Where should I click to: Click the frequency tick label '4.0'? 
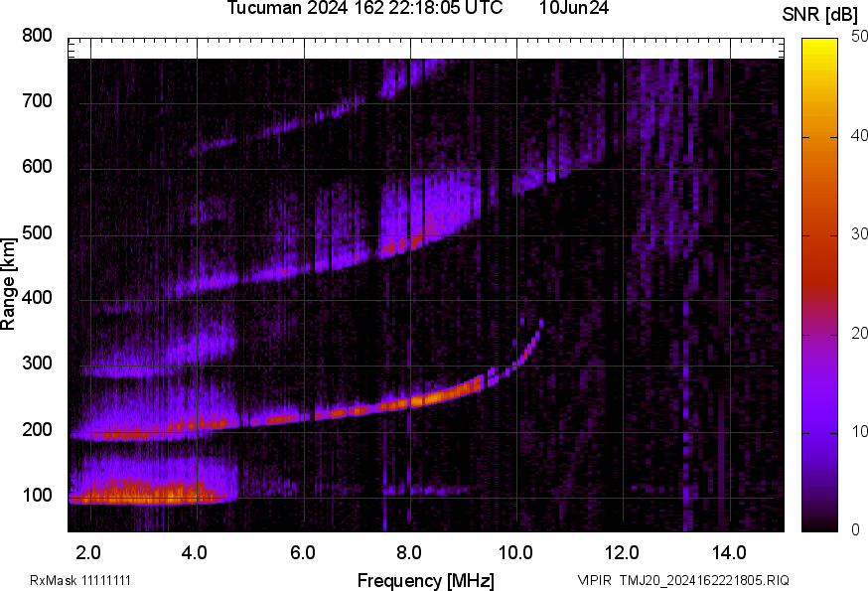pyautogui.click(x=195, y=553)
